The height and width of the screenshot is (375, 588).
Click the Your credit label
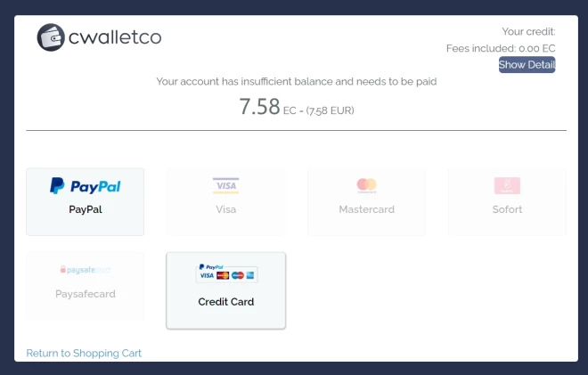(528, 32)
